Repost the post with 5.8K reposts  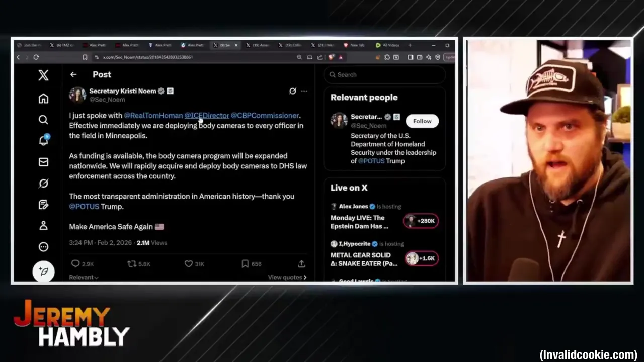point(139,264)
